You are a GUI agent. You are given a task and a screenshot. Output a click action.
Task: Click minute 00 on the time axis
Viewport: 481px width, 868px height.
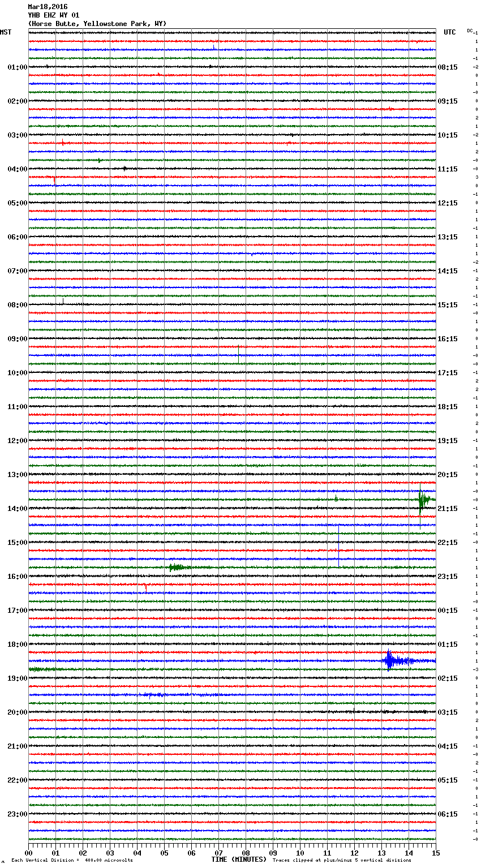coord(28,853)
